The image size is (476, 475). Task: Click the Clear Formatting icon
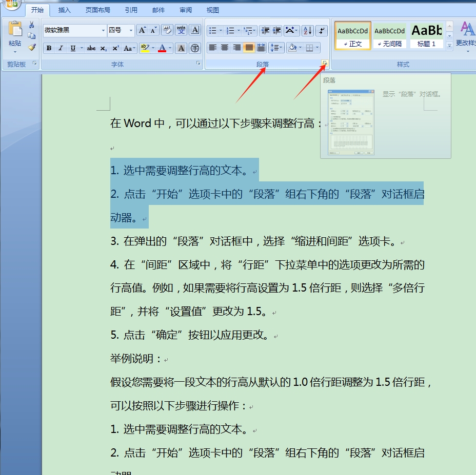coord(167,30)
